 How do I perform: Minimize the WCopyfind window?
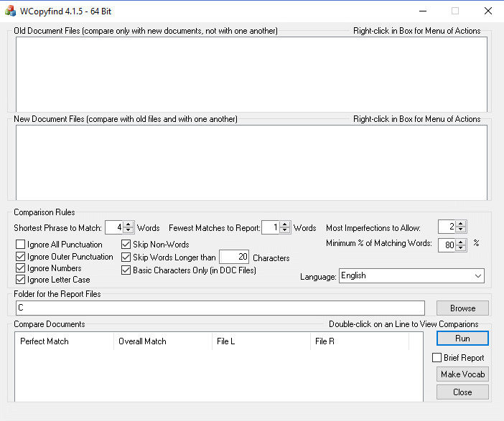(423, 11)
